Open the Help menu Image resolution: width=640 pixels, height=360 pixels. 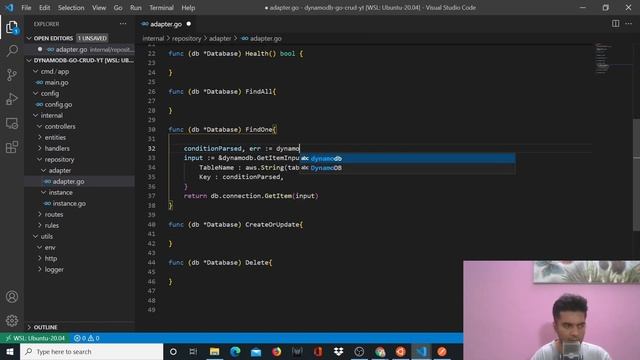tap(188, 8)
